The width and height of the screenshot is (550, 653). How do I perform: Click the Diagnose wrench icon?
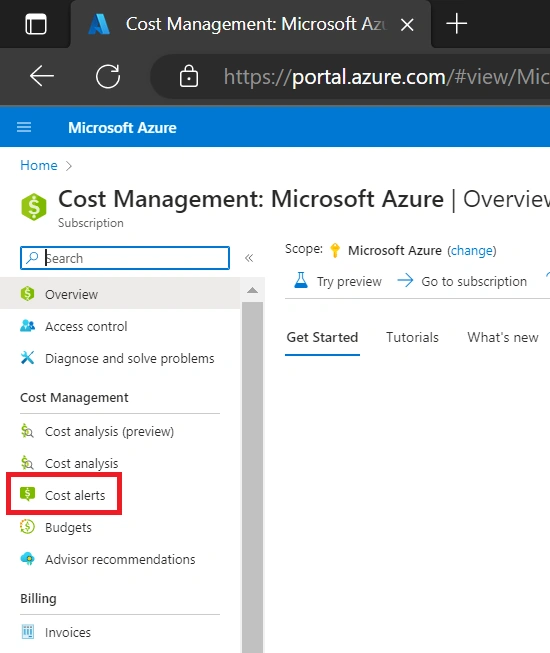(27, 358)
